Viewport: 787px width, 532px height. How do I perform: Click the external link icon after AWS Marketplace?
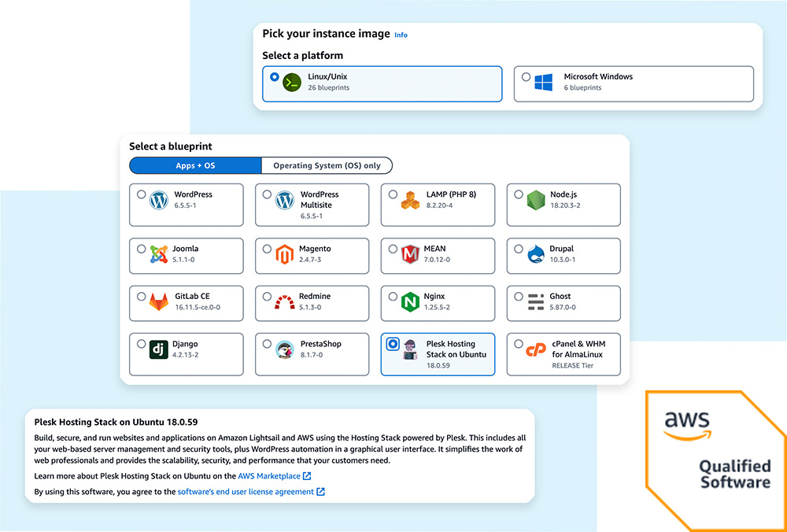point(307,476)
